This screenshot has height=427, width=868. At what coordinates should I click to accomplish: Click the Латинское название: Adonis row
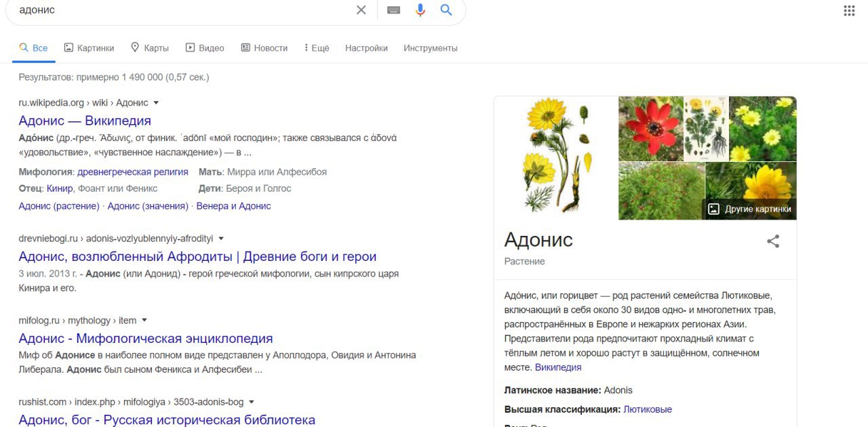pyautogui.click(x=568, y=390)
